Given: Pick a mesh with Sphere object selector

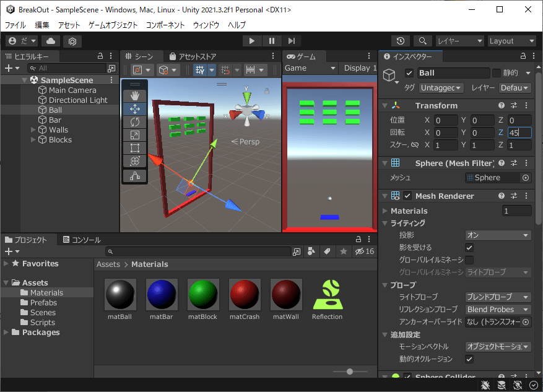Looking at the screenshot, I should point(526,178).
